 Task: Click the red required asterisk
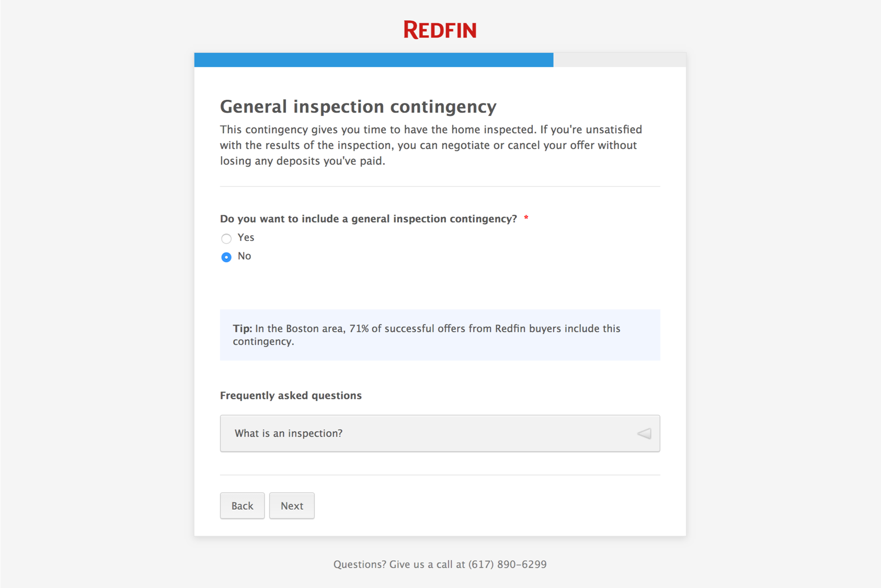coord(526,218)
